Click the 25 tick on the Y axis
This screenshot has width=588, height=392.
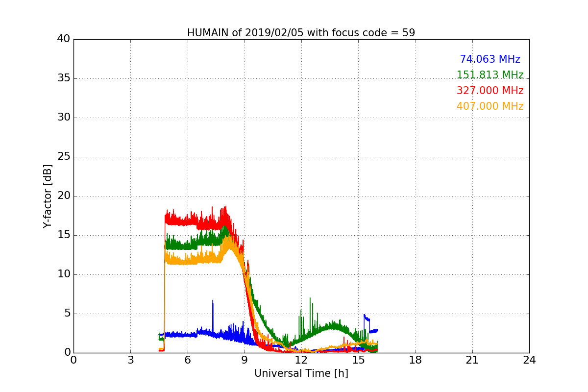pos(64,157)
